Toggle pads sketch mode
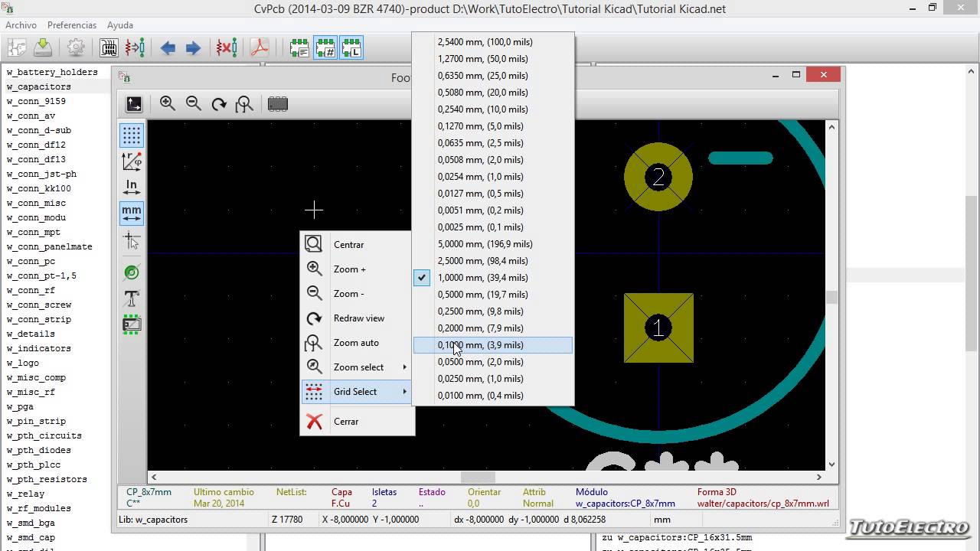 tap(132, 272)
